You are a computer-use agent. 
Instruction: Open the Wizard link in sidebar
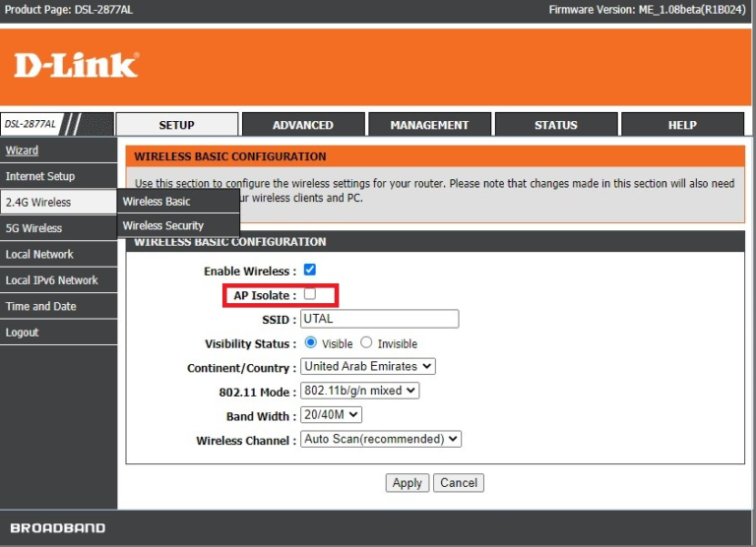coord(23,151)
